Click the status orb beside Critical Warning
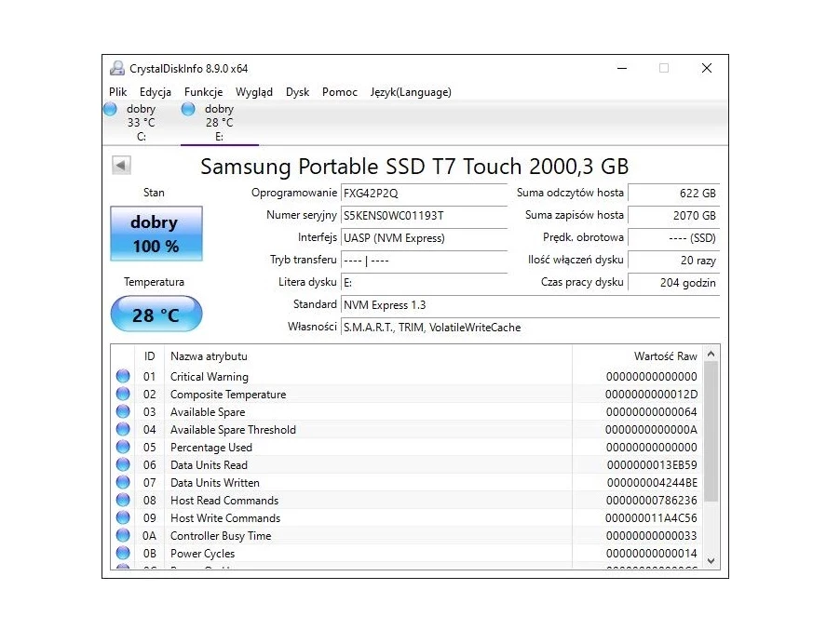840x630 pixels. coord(123,377)
